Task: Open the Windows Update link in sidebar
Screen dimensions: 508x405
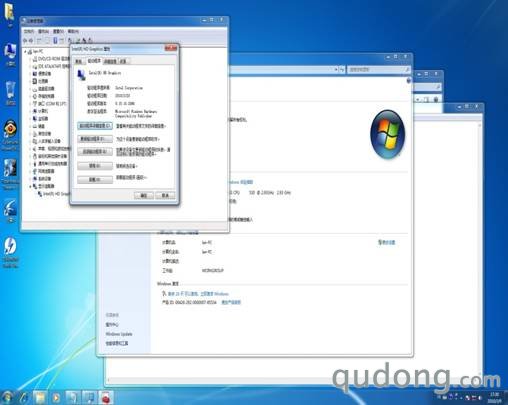Action: [x=119, y=334]
